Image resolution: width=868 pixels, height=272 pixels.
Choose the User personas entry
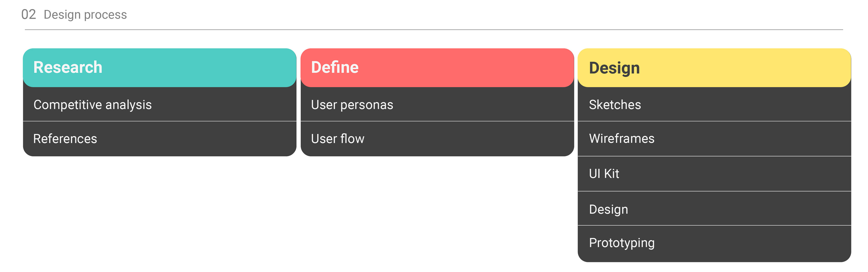coord(437,104)
